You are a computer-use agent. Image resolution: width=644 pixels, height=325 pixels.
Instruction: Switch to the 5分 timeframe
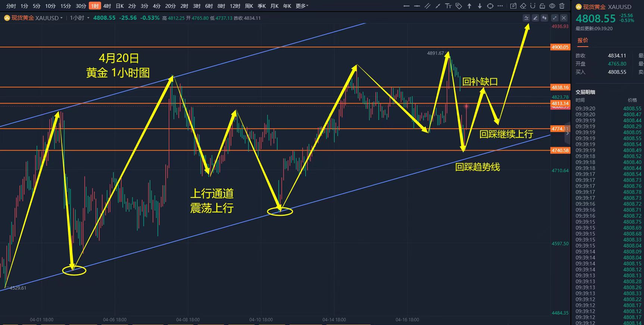pos(37,6)
